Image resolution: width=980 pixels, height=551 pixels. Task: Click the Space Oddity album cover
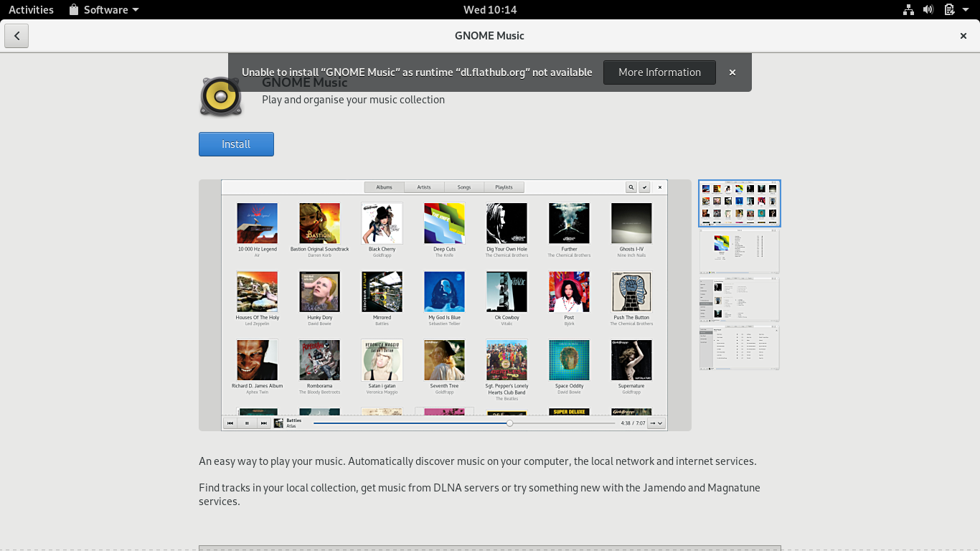coord(569,359)
